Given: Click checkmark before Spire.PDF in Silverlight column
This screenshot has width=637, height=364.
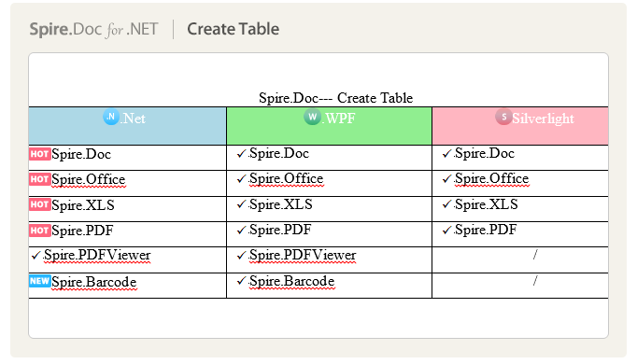Looking at the screenshot, I should coord(446,231).
